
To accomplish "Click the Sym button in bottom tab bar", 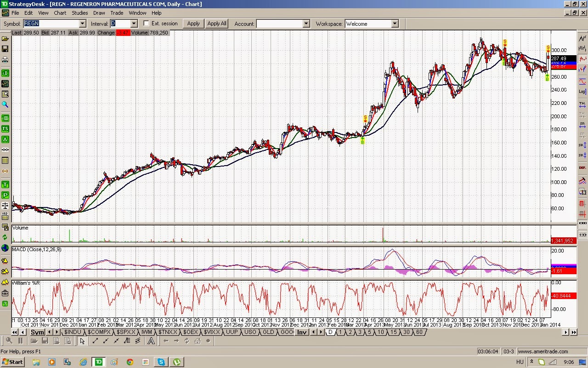I will (37, 332).
